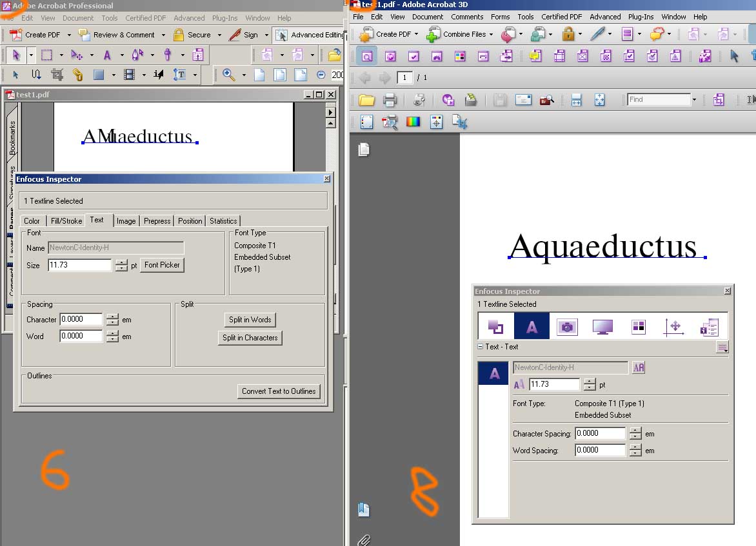This screenshot has height=546, width=756.
Task: Click the Word spacing field in left Inspector
Action: pyautogui.click(x=81, y=336)
